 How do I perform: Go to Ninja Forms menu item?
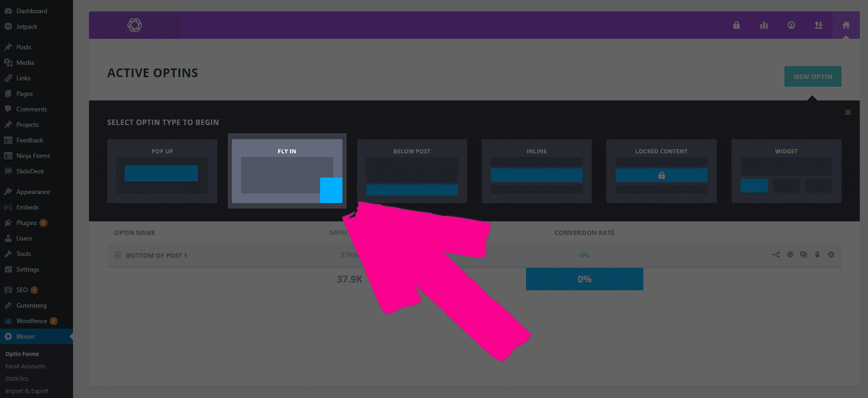click(37, 156)
